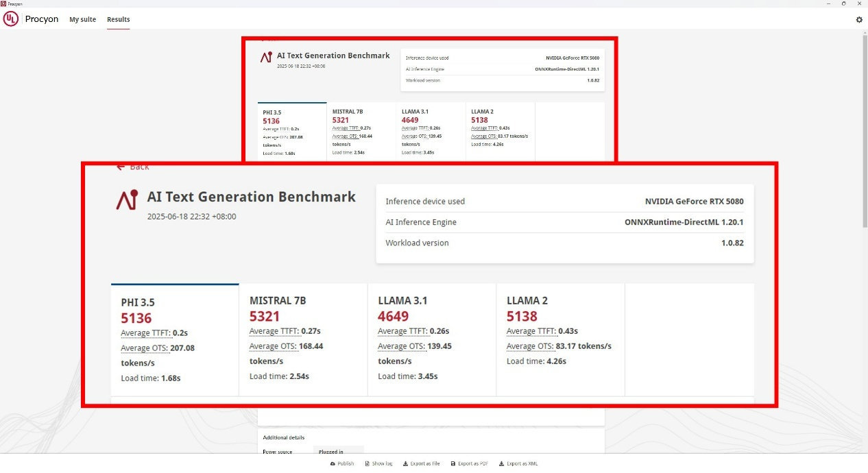
Task: Open the settings gear in Procyon header
Action: tap(859, 20)
